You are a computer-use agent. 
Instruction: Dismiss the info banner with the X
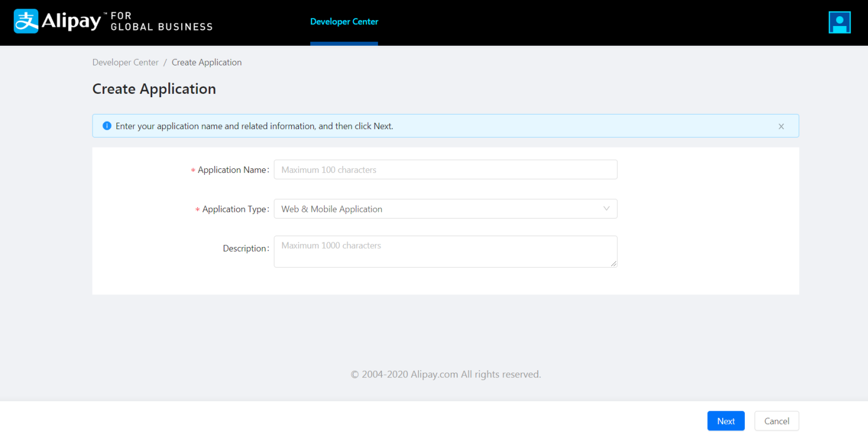781,126
